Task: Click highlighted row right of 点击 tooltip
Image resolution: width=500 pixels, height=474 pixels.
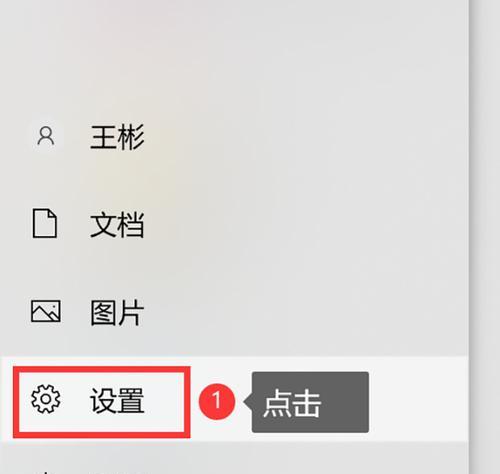Action: [419, 399]
